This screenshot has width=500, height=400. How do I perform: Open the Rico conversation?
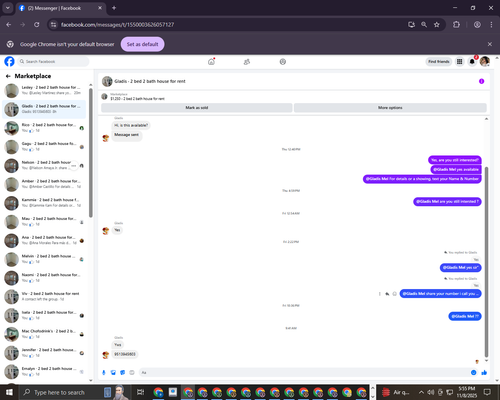pyautogui.click(x=44, y=128)
